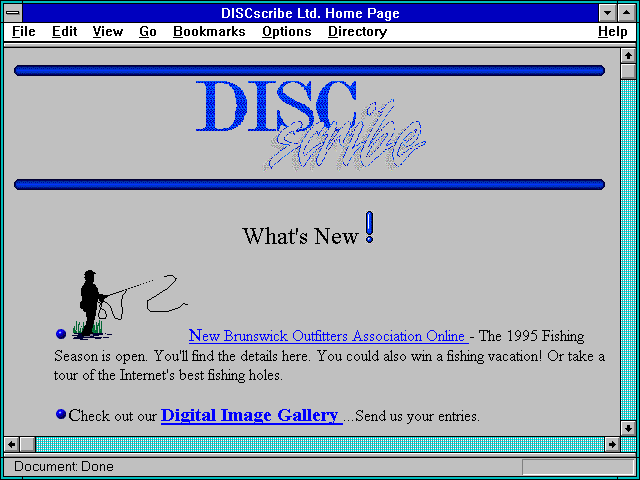
Task: Click the DISCscribe logo graphic
Action: (x=311, y=126)
